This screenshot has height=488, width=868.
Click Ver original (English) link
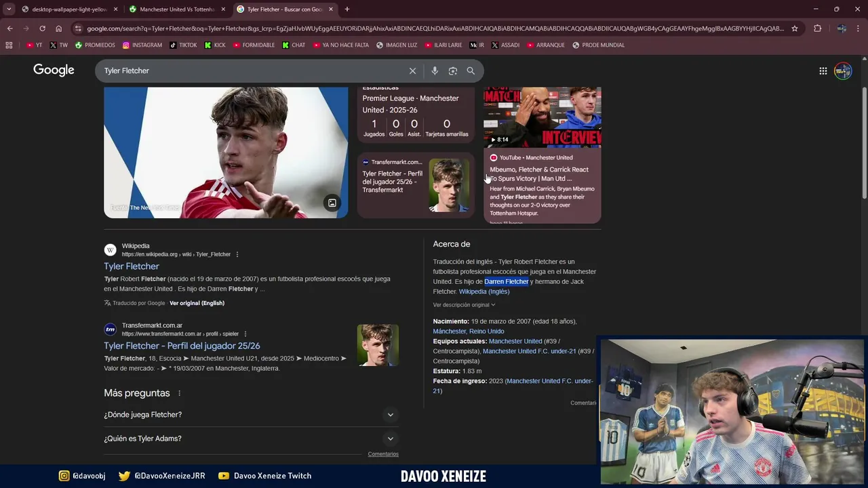point(197,303)
